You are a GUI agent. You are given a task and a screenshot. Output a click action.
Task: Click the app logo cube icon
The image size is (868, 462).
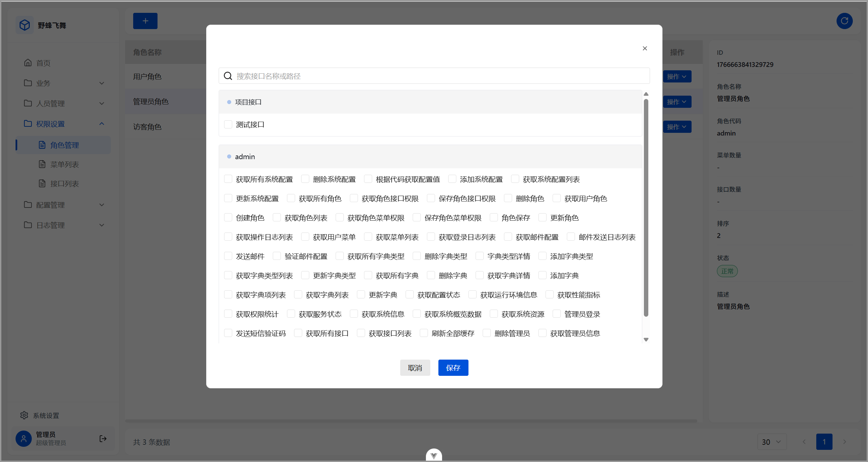pos(25,25)
